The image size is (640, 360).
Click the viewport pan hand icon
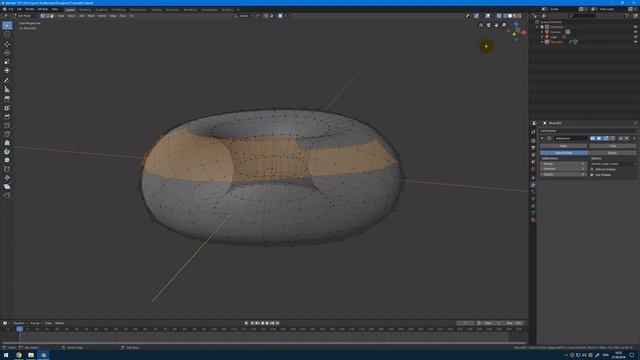pos(496,25)
